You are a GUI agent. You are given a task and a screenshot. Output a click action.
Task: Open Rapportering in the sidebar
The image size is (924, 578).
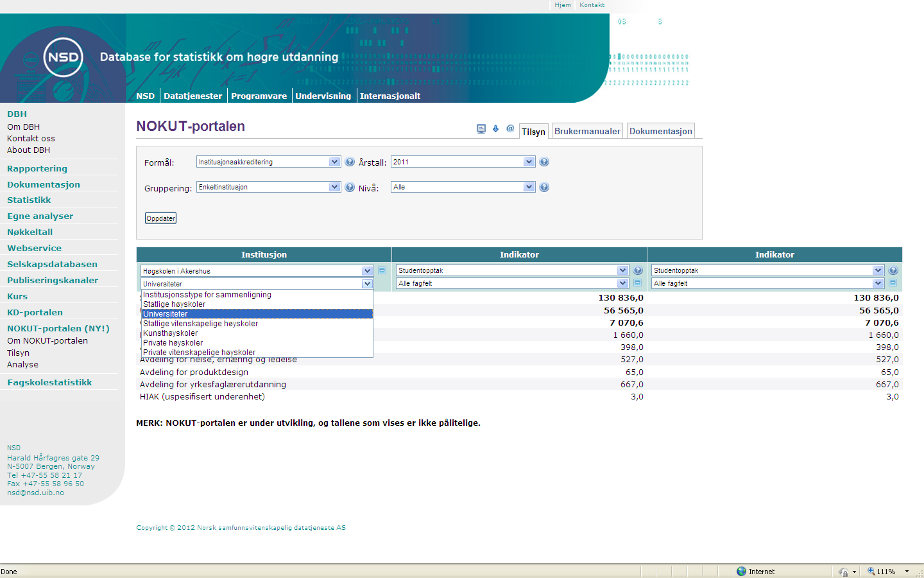(x=37, y=168)
